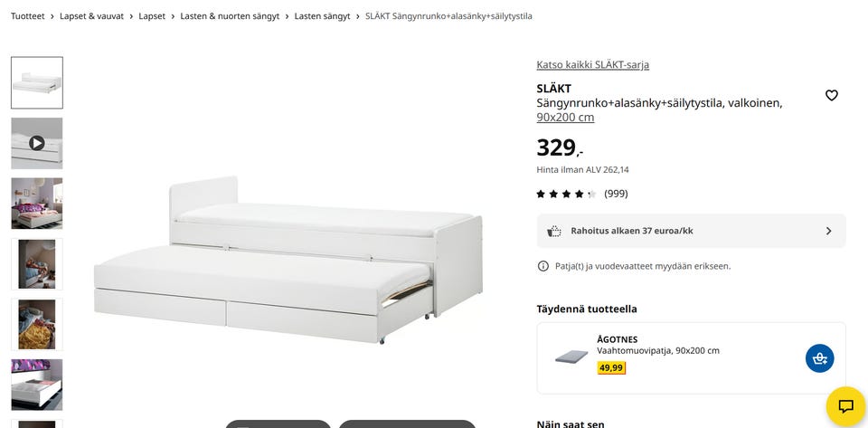Add SLÄKT bed to favorites heart icon
Image resolution: width=868 pixels, height=428 pixels.
[832, 95]
